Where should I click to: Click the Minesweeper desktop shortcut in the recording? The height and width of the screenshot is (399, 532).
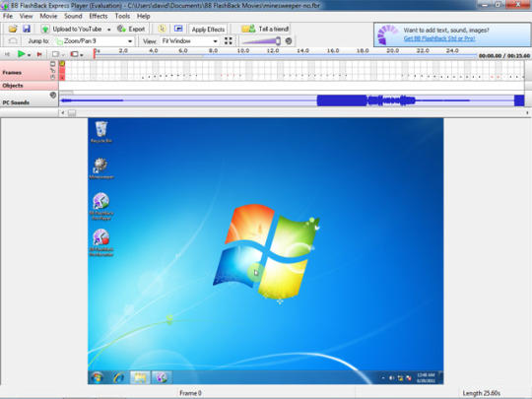101,168
